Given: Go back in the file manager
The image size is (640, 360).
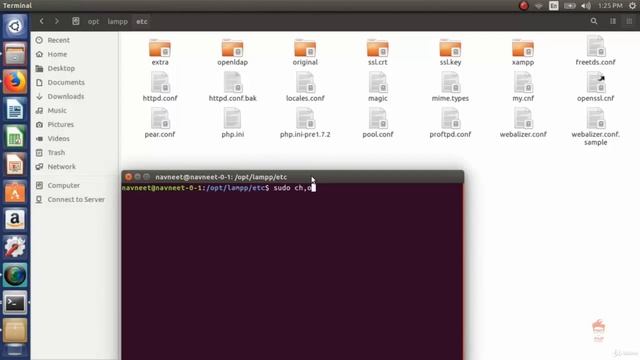Looking at the screenshot, I should click(41, 21).
